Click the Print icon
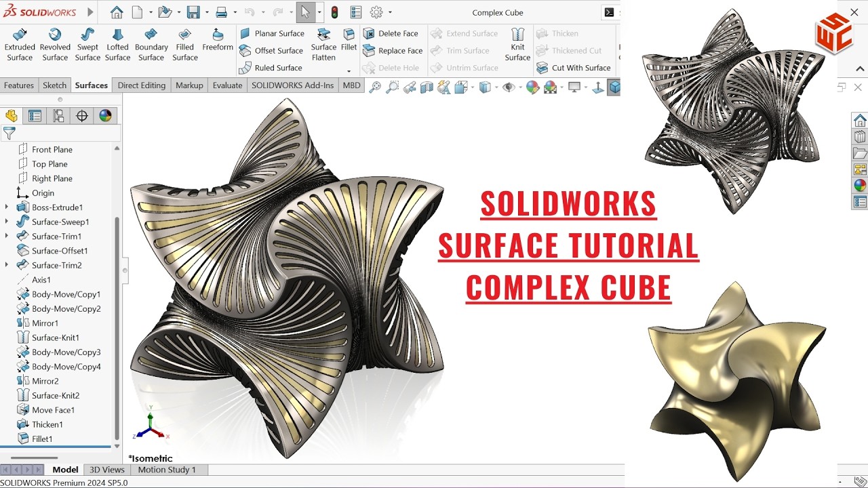This screenshot has height=488, width=868. [x=221, y=12]
